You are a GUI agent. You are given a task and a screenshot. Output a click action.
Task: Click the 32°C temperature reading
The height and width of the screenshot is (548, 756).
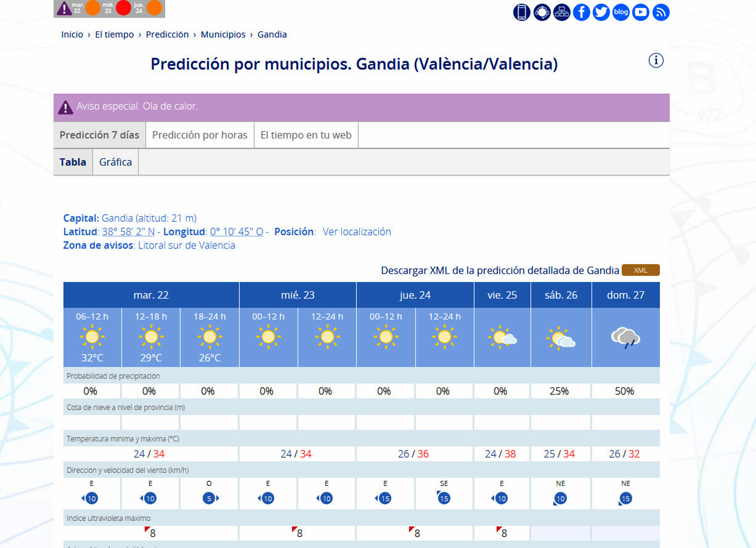92,358
